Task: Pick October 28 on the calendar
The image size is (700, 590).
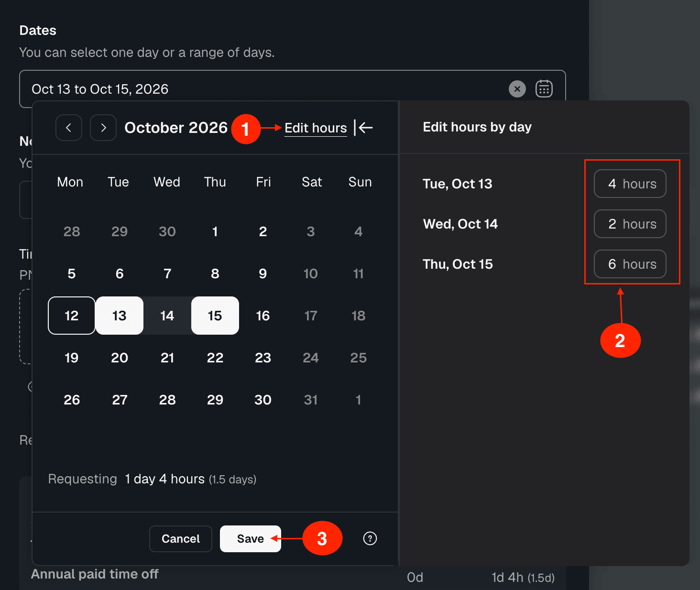Action: pos(167,400)
